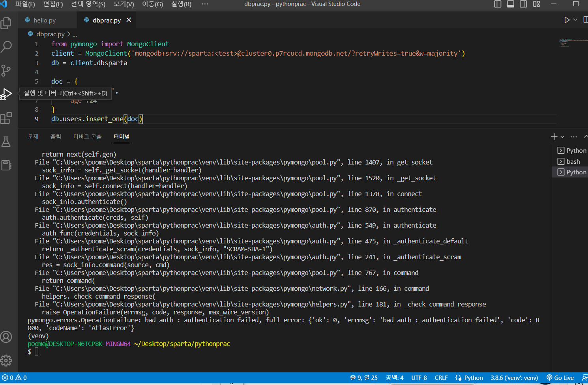The width and height of the screenshot is (588, 385).
Task: Click the editor minimap preview
Action: [x=573, y=43]
